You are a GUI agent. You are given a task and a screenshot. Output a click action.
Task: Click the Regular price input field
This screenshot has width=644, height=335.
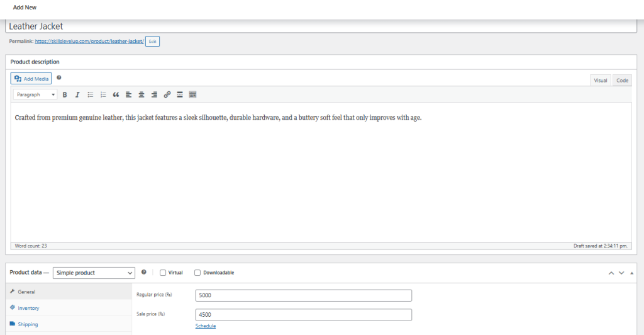click(303, 295)
